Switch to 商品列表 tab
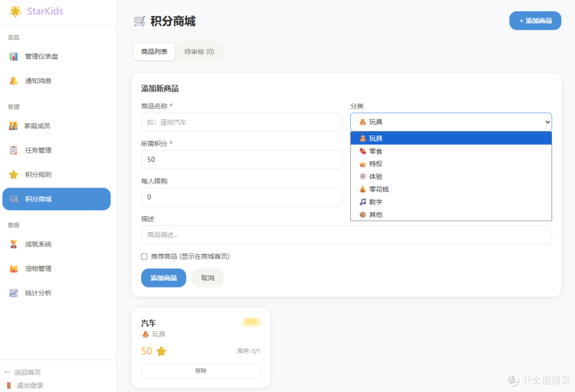575x392 pixels. click(154, 52)
